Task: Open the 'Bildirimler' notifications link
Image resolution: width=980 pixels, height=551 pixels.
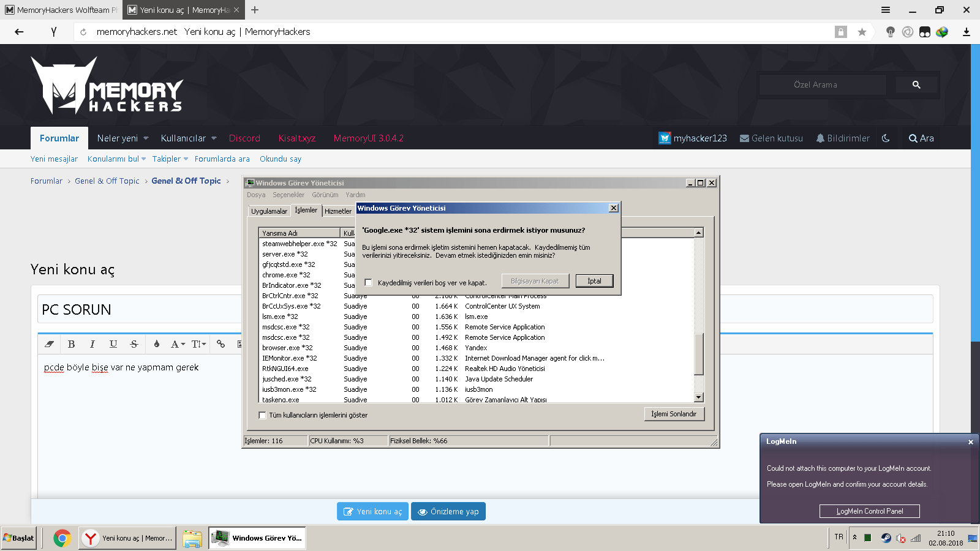Action: (843, 138)
